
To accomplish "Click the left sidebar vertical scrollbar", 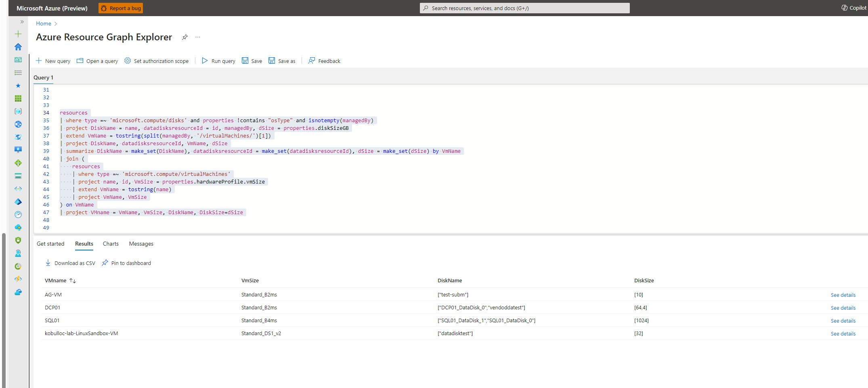I will (4, 310).
